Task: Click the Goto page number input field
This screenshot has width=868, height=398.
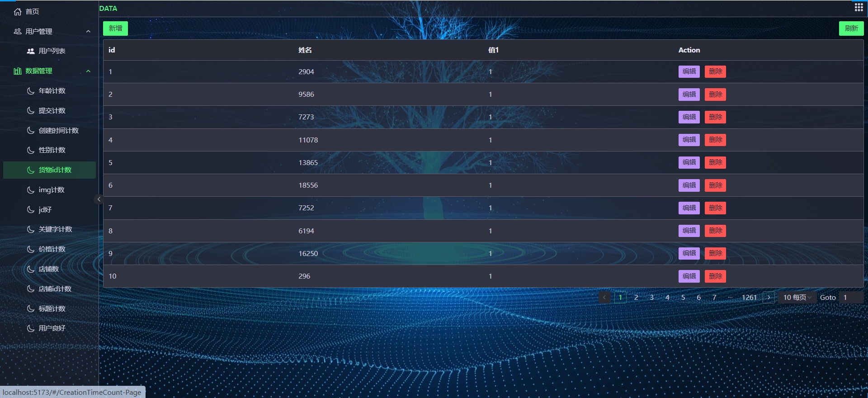Action: point(851,298)
